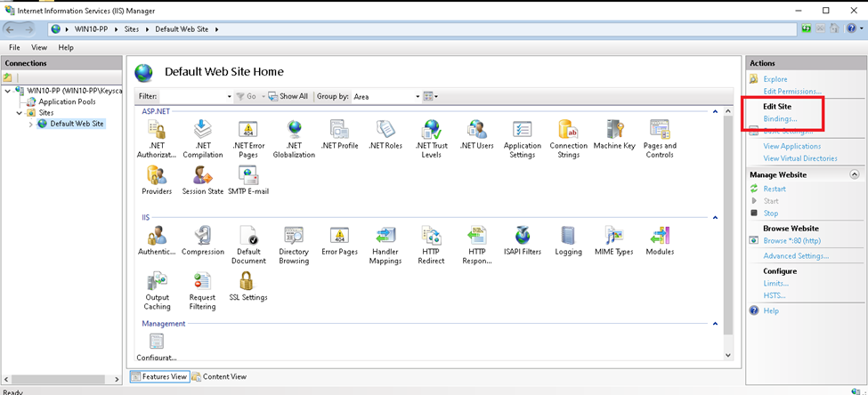
Task: Click inside the Filter text field
Action: coord(195,96)
